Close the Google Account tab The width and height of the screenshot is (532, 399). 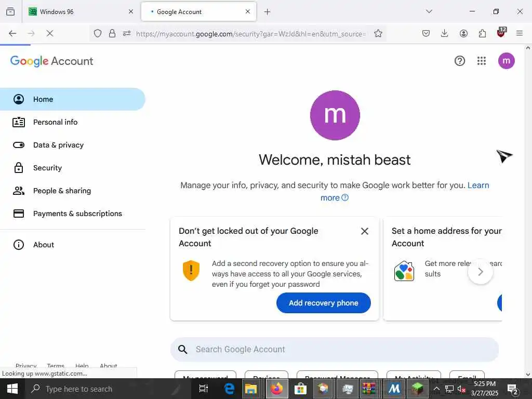(x=247, y=11)
